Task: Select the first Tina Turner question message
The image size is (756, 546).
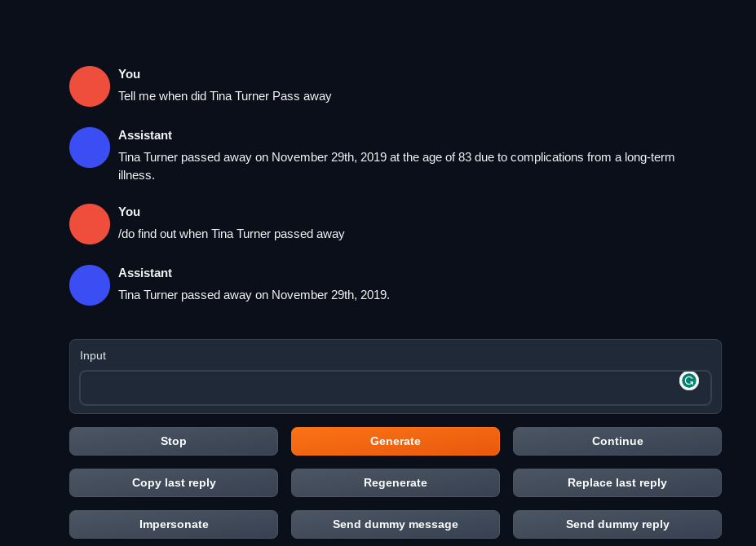Action: [x=225, y=95]
